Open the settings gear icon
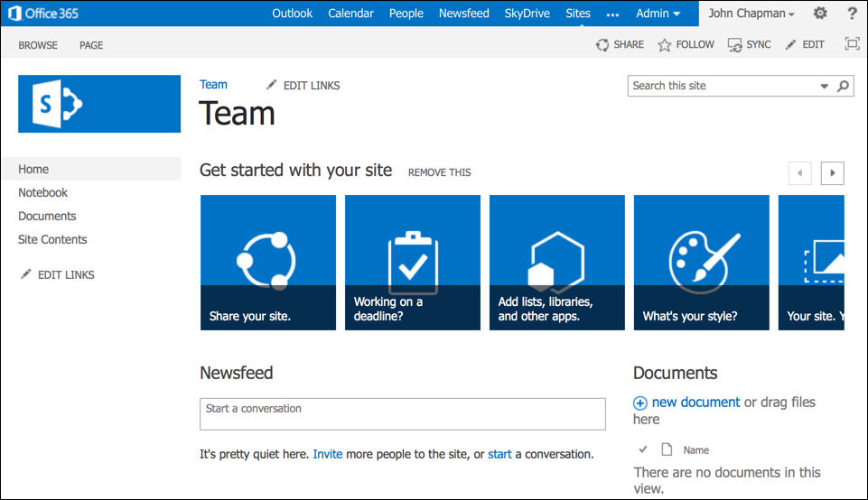 820,14
